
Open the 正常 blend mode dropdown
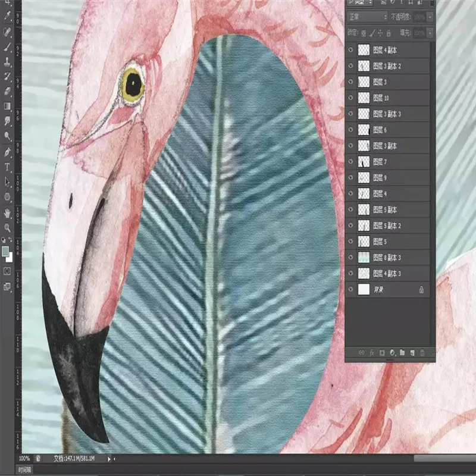[368, 17]
